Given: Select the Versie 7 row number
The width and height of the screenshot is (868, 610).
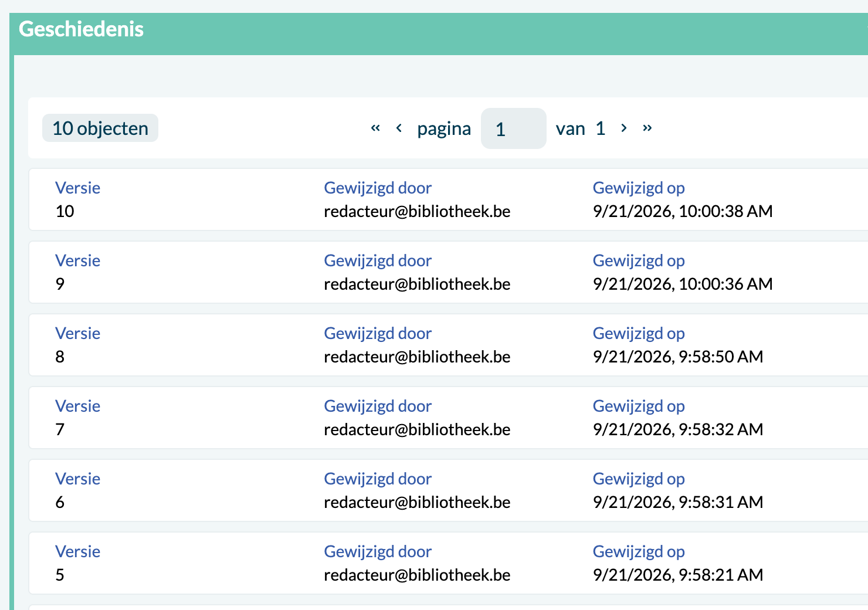Looking at the screenshot, I should click(x=60, y=429).
